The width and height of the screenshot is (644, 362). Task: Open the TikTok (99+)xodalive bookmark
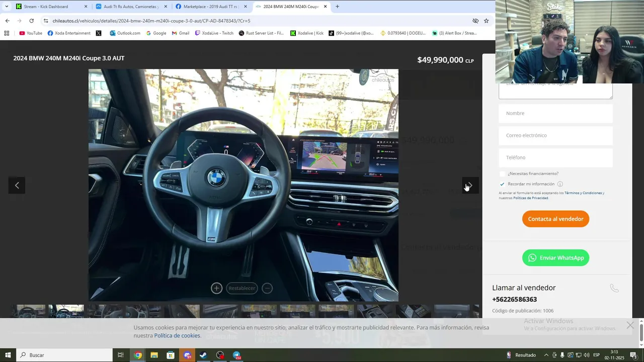352,33
